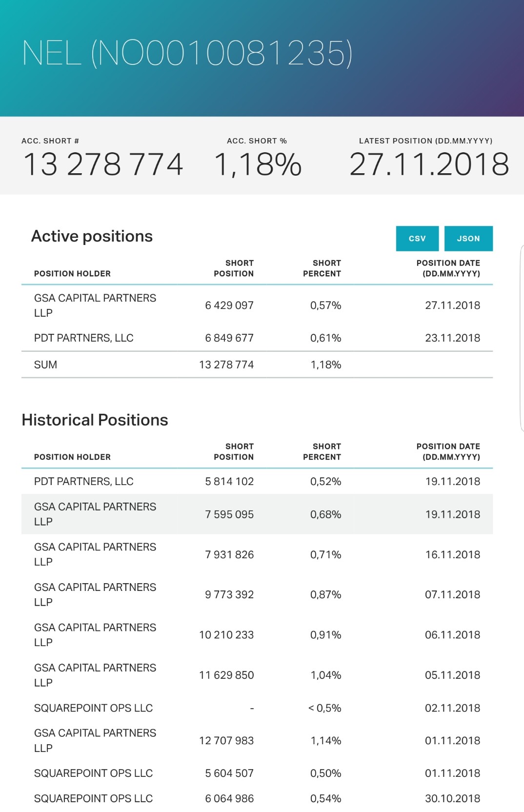Click Position Holder header in Historical Positions
Screen dimensions: 524x812
[x=72, y=457]
